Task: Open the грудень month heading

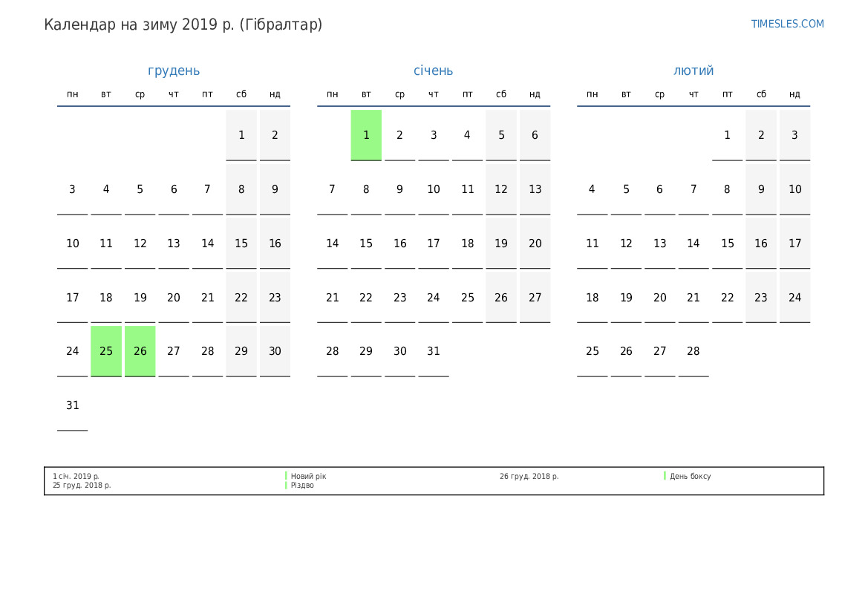Action: (x=173, y=71)
